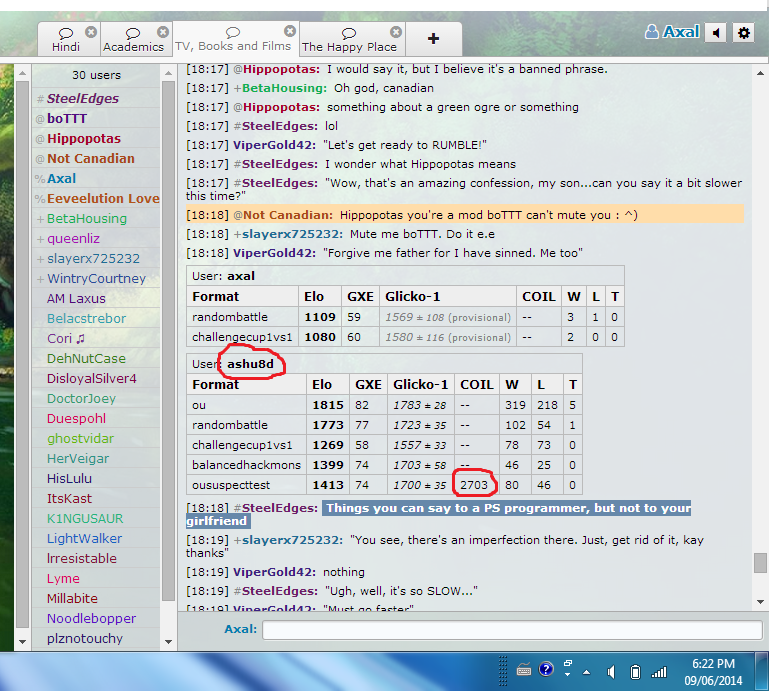Image resolution: width=769 pixels, height=691 pixels.
Task: Click the username Axal in the header
Action: pos(681,32)
